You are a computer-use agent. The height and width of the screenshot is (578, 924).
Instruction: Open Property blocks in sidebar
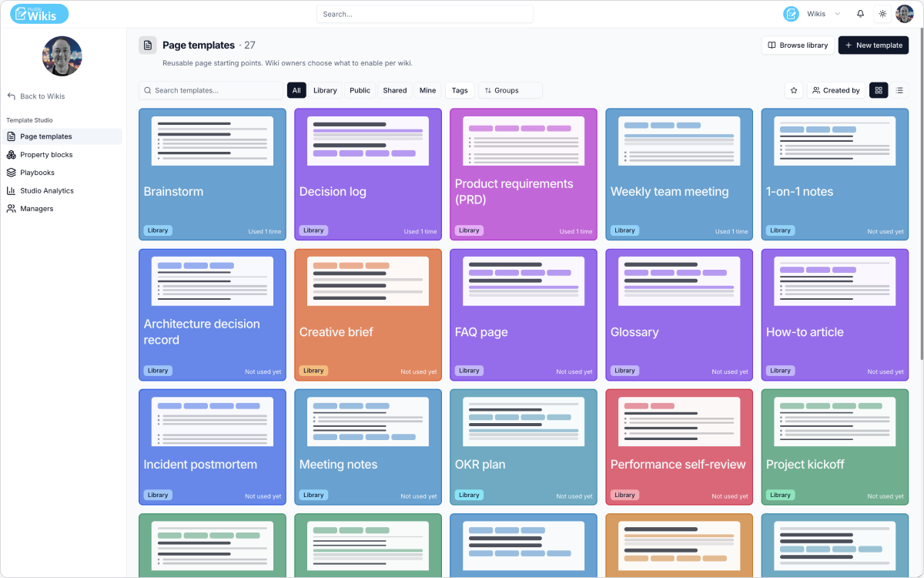tap(62, 155)
